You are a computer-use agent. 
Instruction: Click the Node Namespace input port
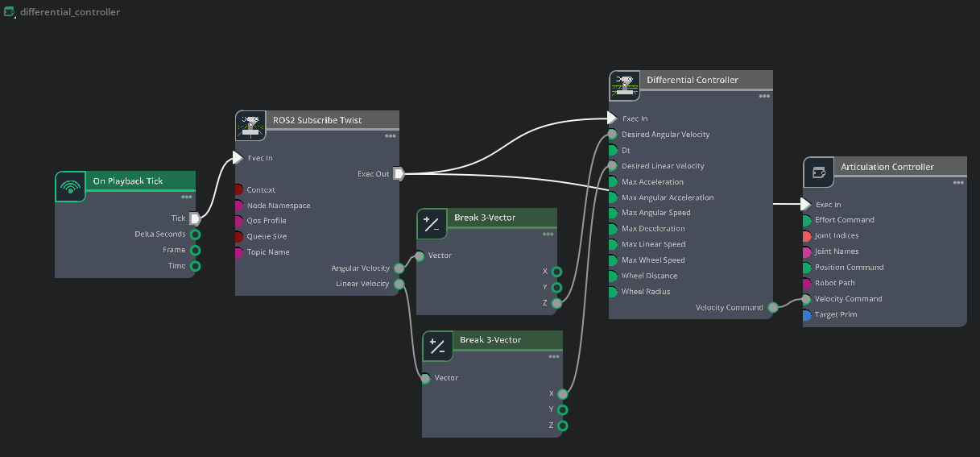[x=238, y=206]
